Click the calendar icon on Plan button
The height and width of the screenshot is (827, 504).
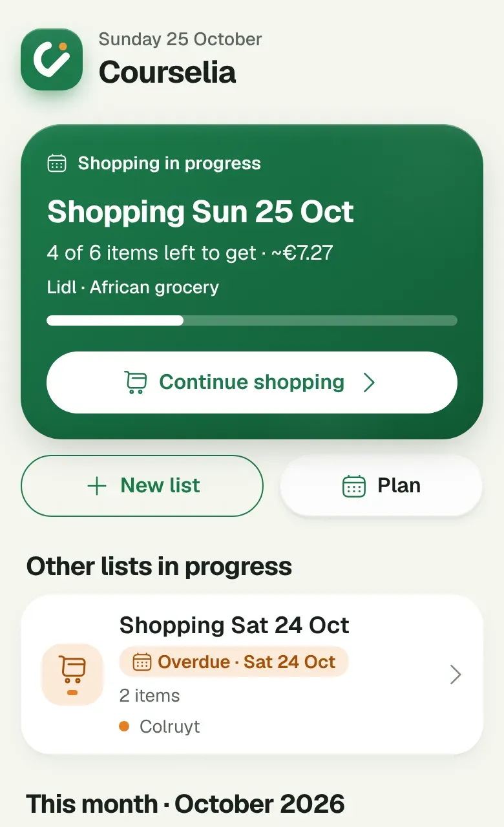pyautogui.click(x=354, y=486)
